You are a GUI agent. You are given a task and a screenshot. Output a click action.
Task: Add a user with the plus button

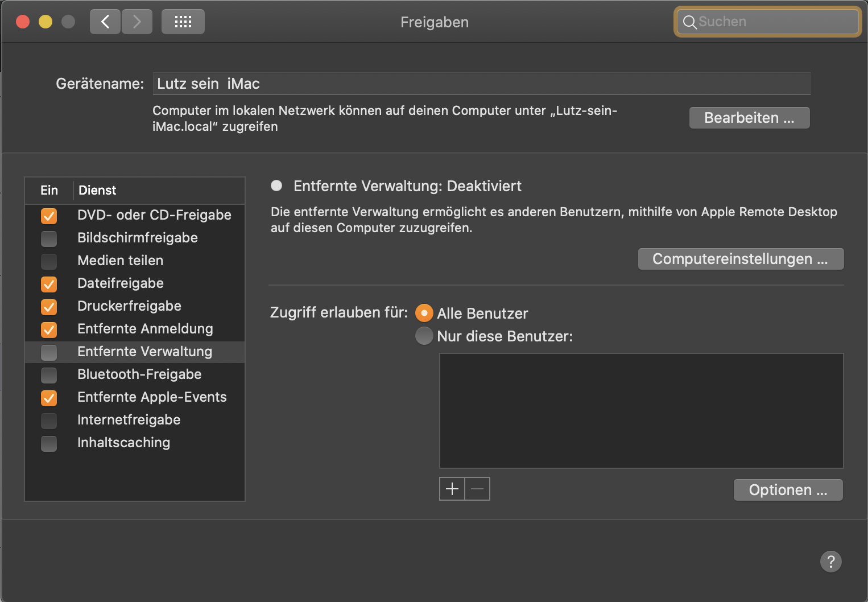(452, 489)
